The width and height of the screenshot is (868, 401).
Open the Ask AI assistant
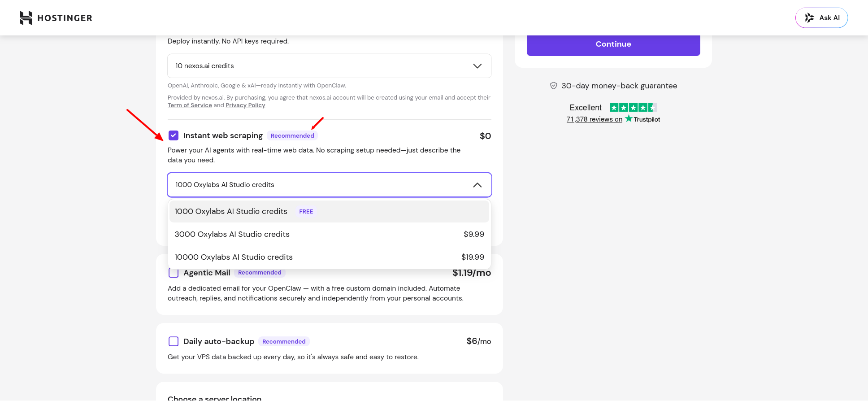[821, 18]
